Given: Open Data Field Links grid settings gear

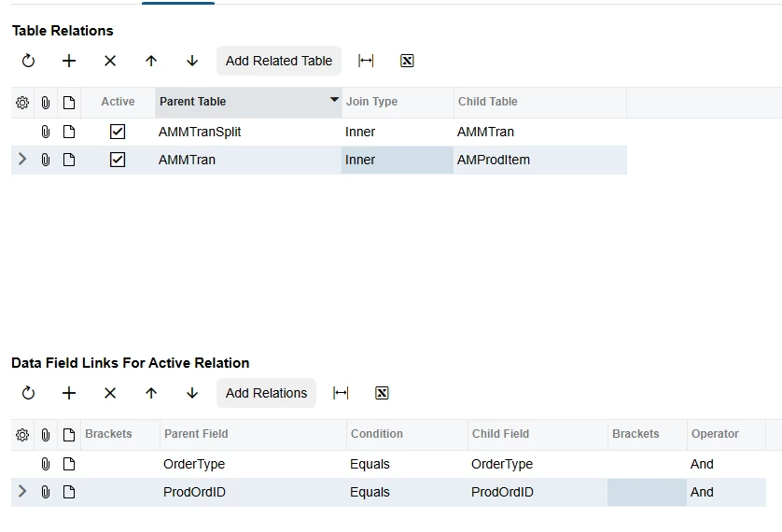Looking at the screenshot, I should pyautogui.click(x=22, y=435).
